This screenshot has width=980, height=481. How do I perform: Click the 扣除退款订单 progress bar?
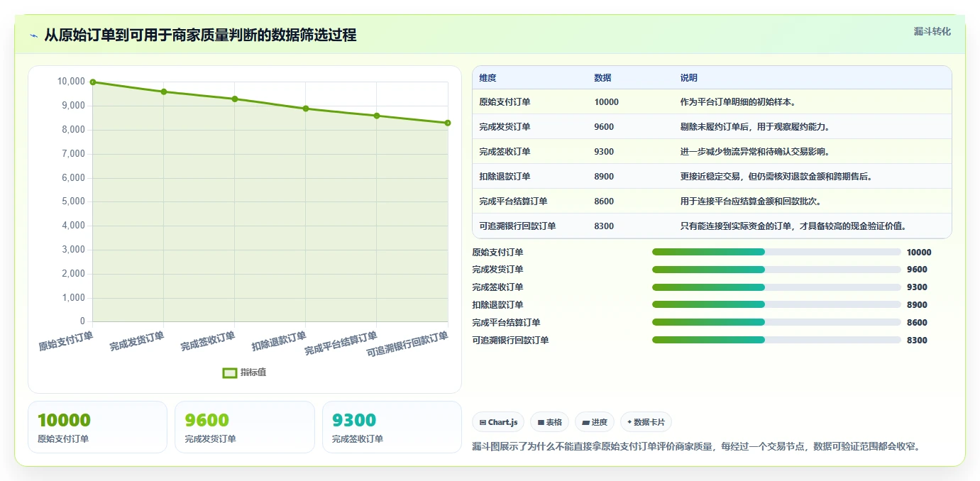coord(776,305)
